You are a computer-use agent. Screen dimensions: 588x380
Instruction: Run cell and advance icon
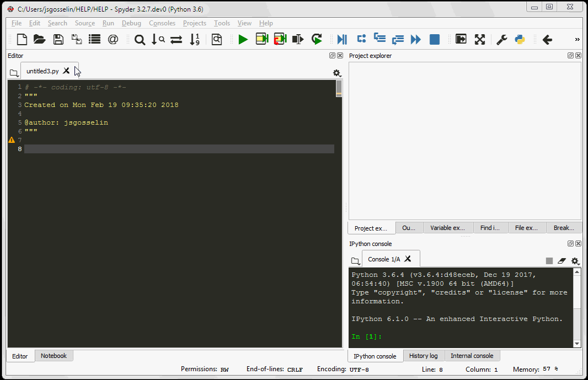280,39
